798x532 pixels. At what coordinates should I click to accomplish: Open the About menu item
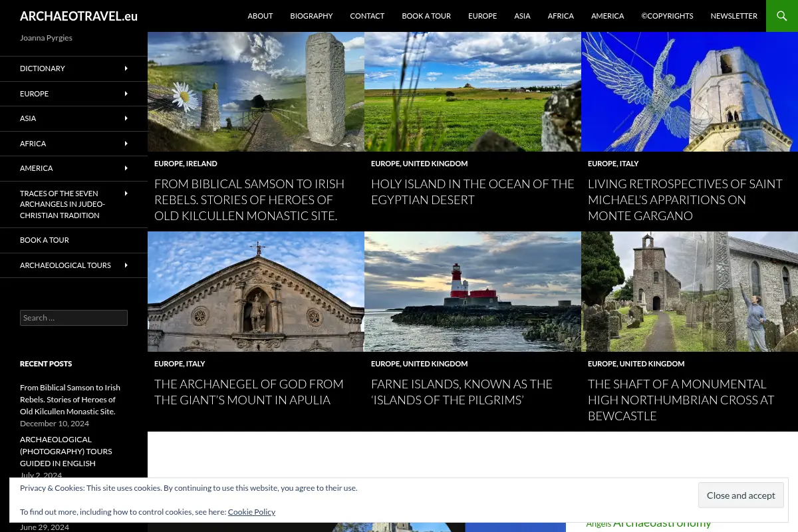260,16
